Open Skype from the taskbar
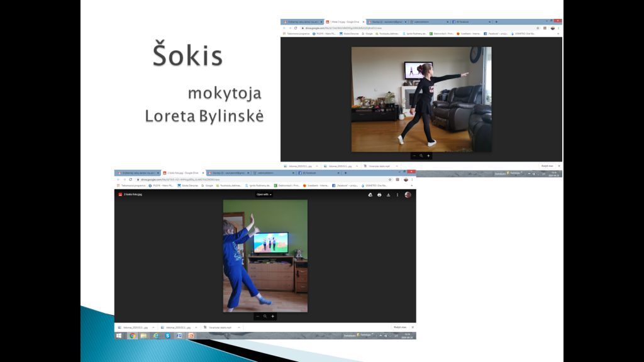Viewport: 644px width, 362px height. [x=167, y=336]
